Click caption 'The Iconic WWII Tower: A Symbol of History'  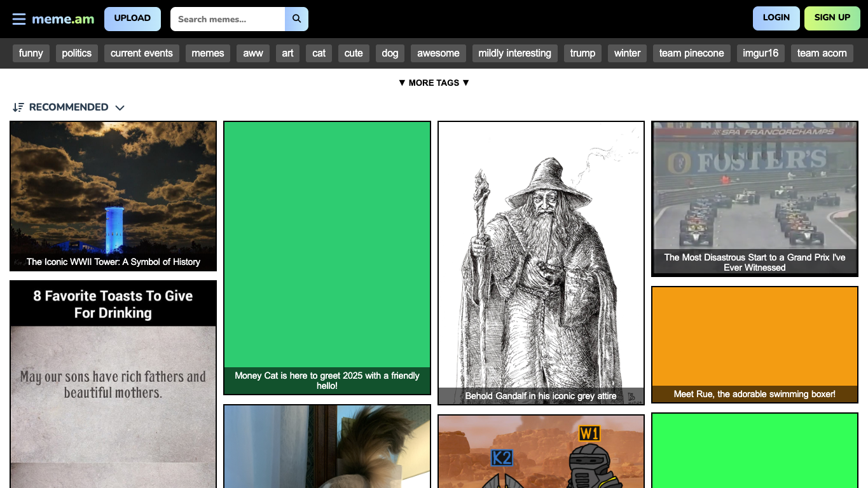(113, 262)
